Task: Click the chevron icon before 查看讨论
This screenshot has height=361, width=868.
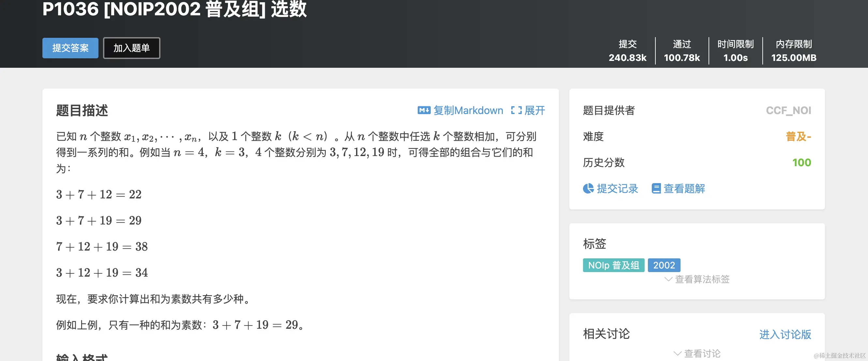Action: click(x=677, y=353)
